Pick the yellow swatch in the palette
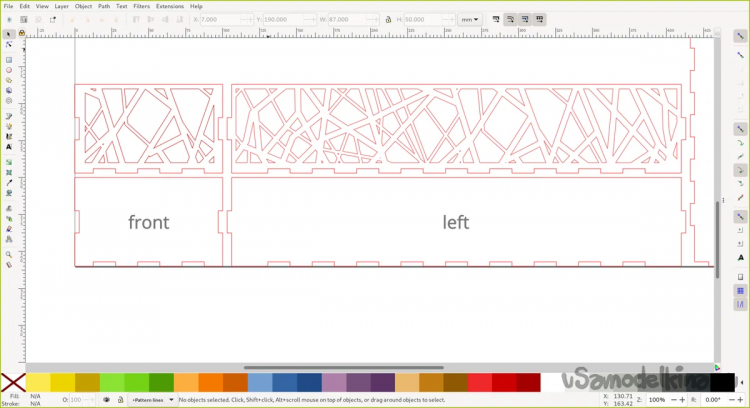 click(x=38, y=383)
